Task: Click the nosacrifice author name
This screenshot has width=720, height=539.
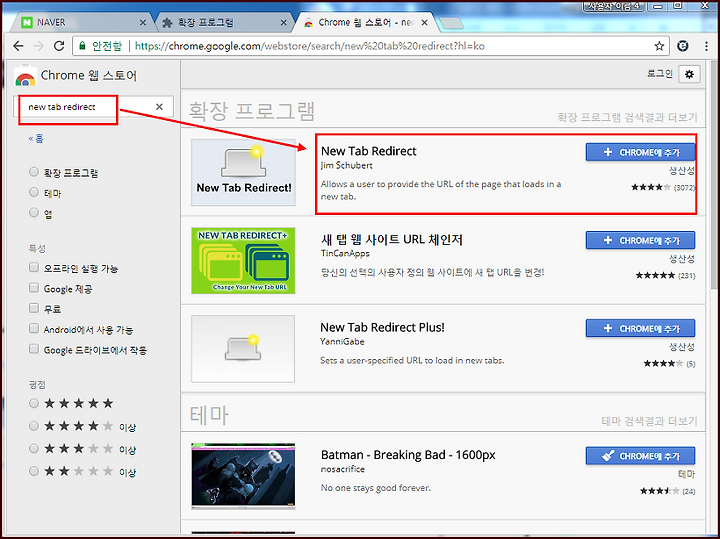Action: (343, 469)
